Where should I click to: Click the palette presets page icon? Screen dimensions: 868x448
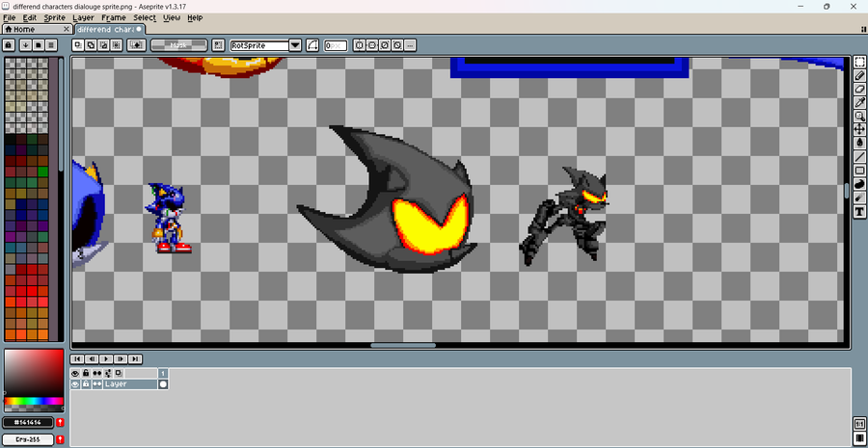[x=39, y=45]
